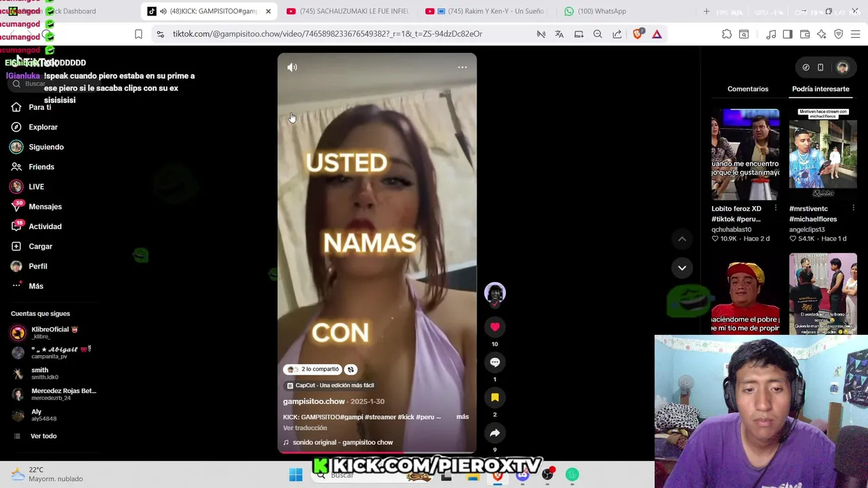
Task: Open the CapCut 'Una edición más fácil' link
Action: pos(330,385)
